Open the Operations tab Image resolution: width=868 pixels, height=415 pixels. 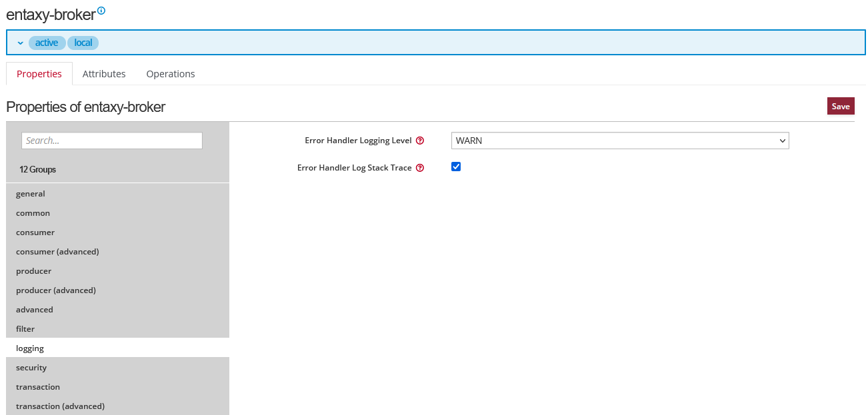171,74
